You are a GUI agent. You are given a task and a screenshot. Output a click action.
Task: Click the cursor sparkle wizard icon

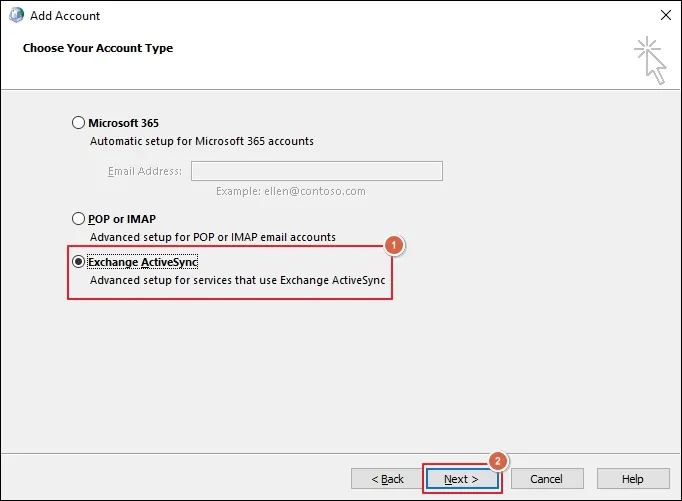(650, 60)
